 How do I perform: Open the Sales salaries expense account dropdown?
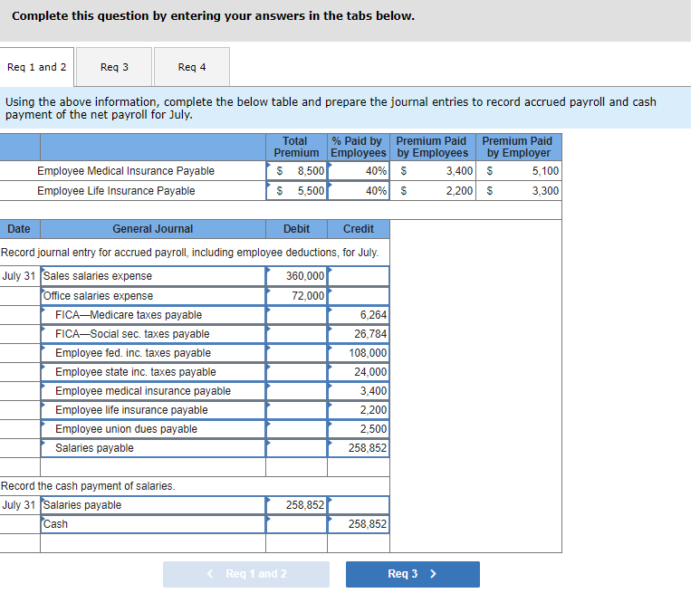point(153,276)
